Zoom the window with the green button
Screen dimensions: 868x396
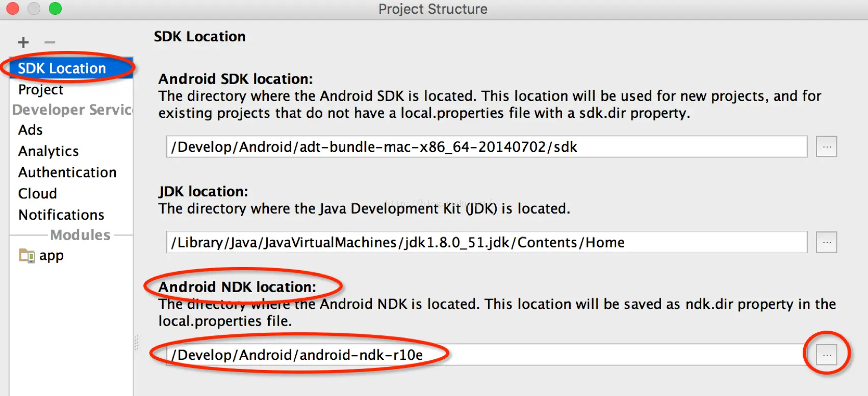pyautogui.click(x=55, y=9)
